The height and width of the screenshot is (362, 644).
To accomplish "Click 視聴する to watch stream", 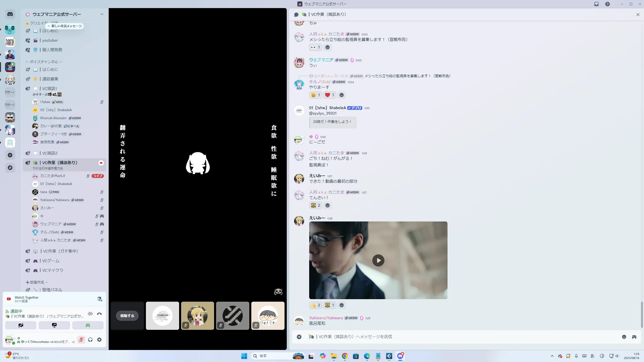I will [x=127, y=316].
